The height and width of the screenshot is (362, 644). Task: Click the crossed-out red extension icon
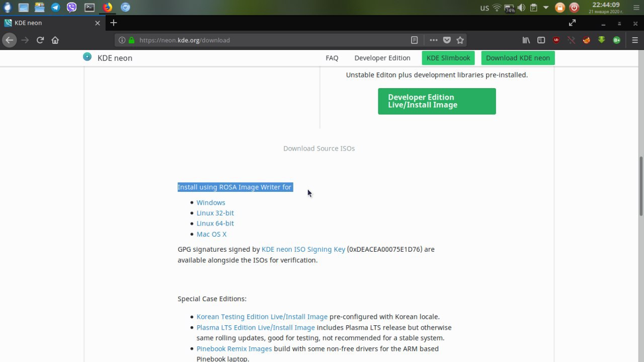571,40
